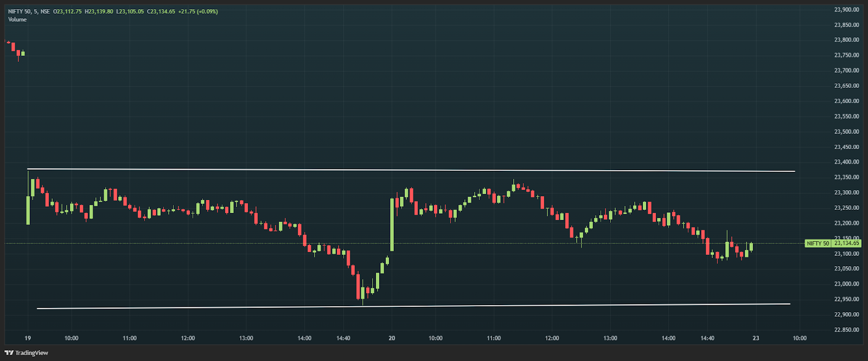The image size is (868, 361).
Task: Click the date marker 23 on time axis
Action: tap(756, 338)
